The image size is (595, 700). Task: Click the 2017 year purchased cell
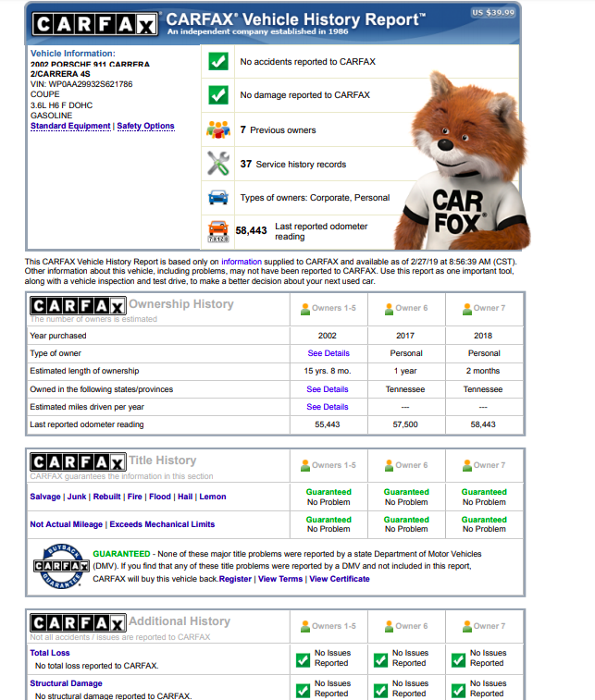(x=405, y=336)
